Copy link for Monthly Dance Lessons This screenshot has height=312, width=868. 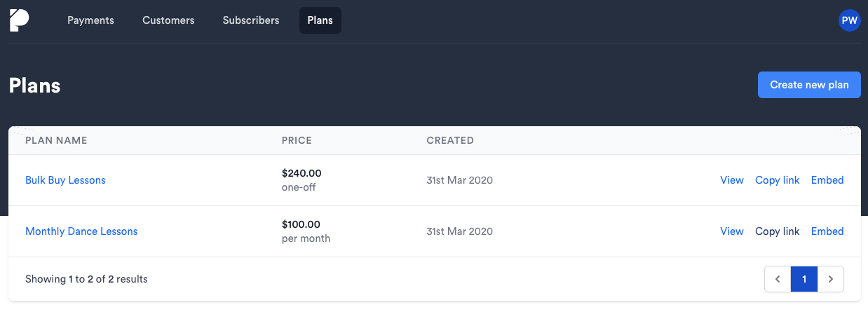pos(777,231)
